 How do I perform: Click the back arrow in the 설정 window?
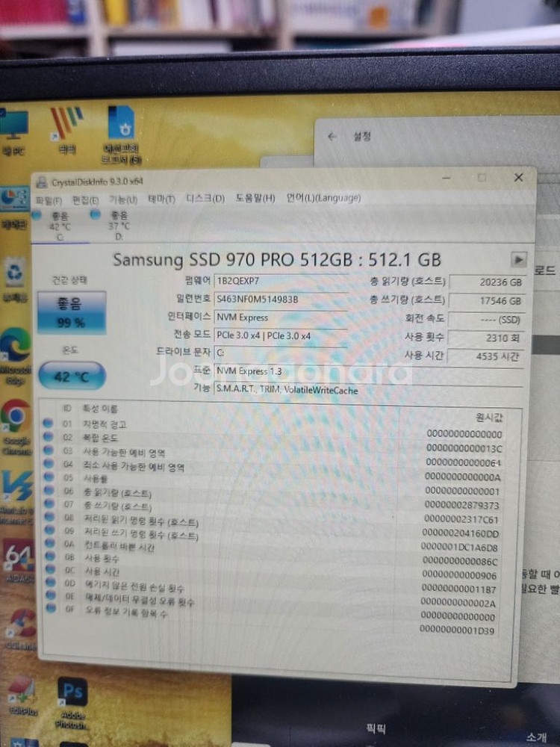(332, 137)
